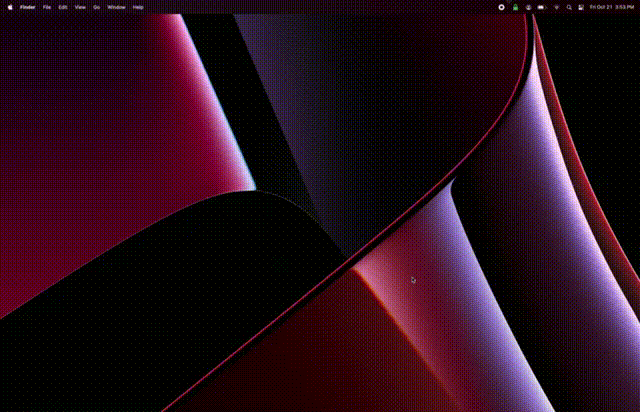Click the green menu bar status icon
The image size is (640, 412).
pos(515,7)
